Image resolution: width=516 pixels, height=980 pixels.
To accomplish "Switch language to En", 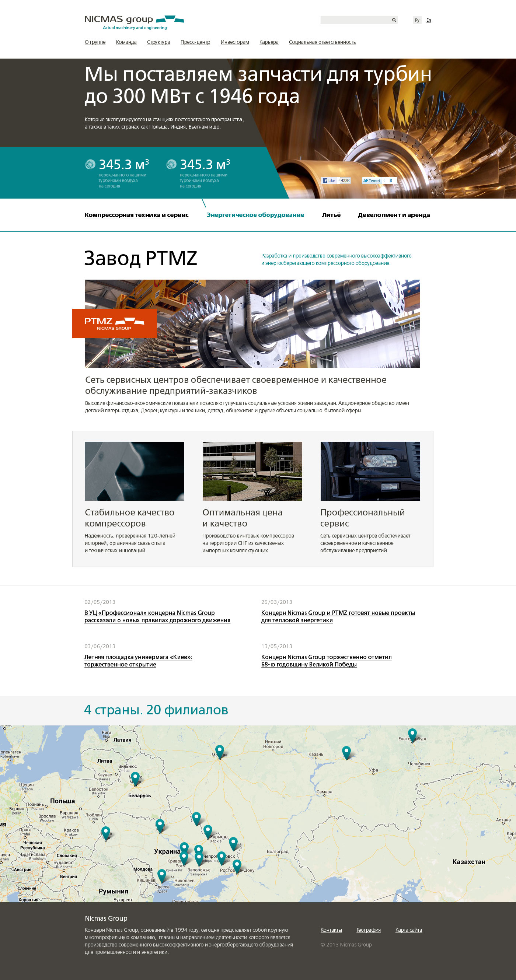I will tap(429, 20).
